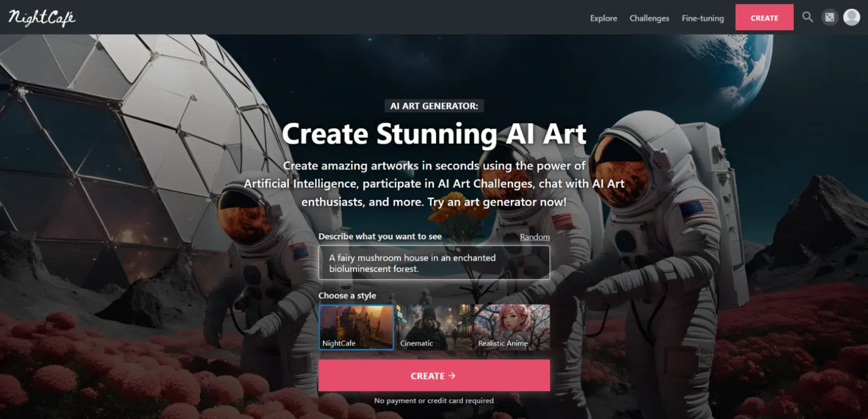Open the search magnifier icon
Viewport: 868px width, 419px height.
tap(807, 17)
